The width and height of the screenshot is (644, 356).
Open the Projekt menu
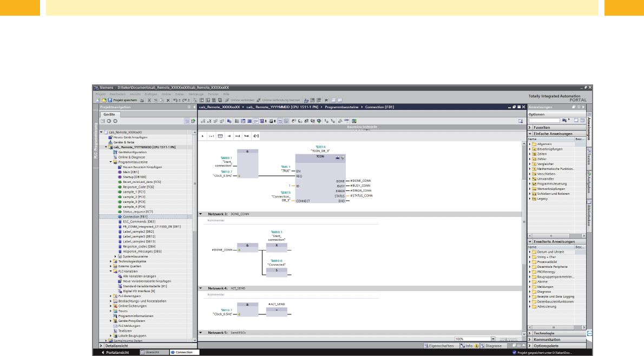101,95
